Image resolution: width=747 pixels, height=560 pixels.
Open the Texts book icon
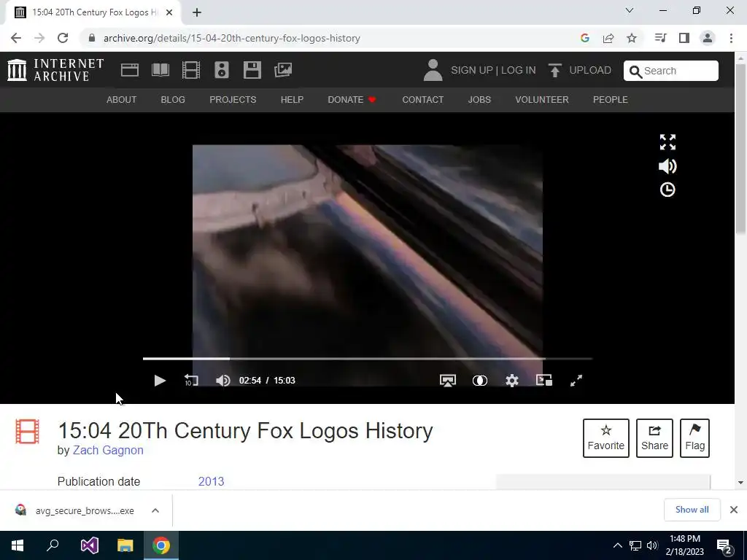[x=160, y=70]
